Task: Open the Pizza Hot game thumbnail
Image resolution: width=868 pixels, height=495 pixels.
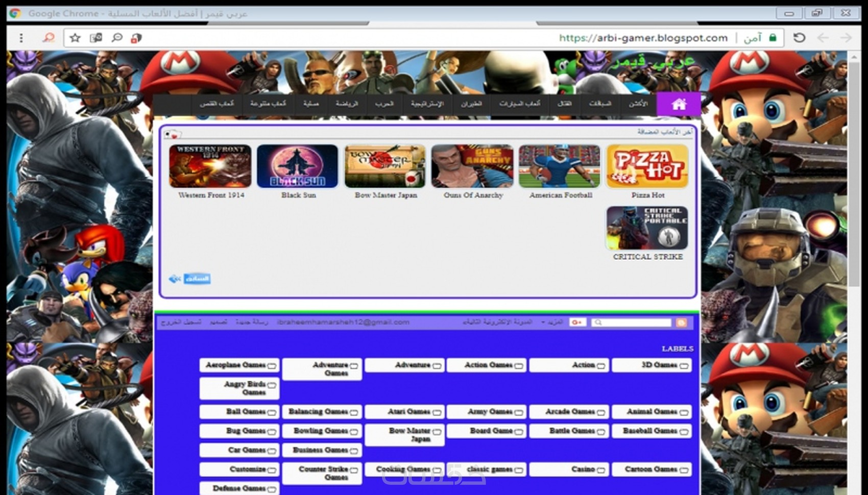Action: click(x=647, y=166)
